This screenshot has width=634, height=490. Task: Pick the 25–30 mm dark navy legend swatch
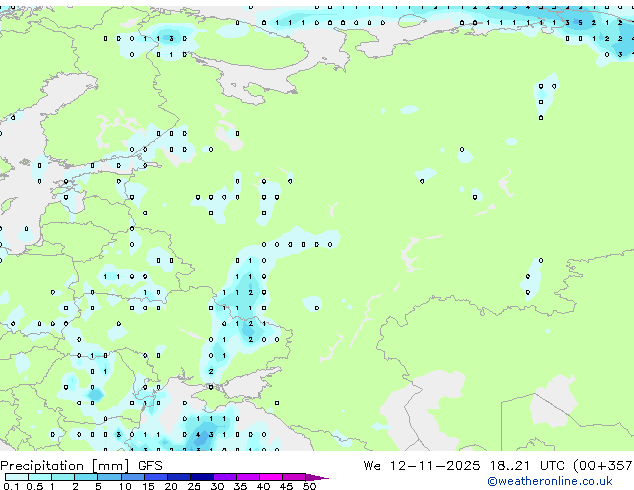pyautogui.click(x=202, y=477)
